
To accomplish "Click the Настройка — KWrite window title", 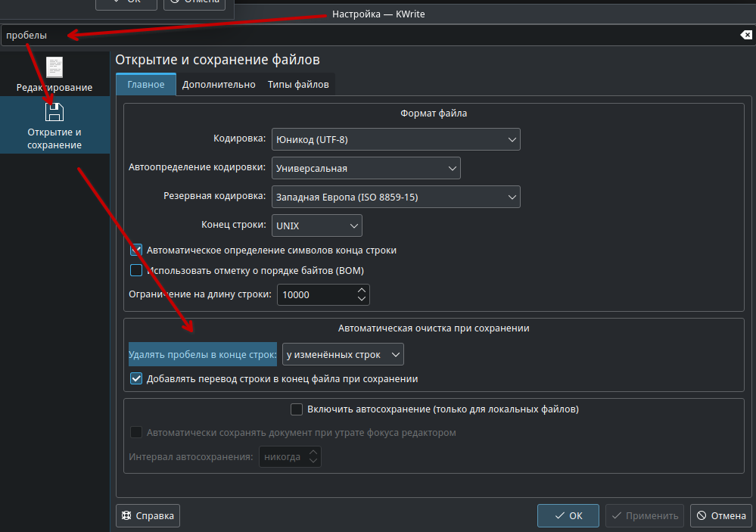I will tap(378, 14).
